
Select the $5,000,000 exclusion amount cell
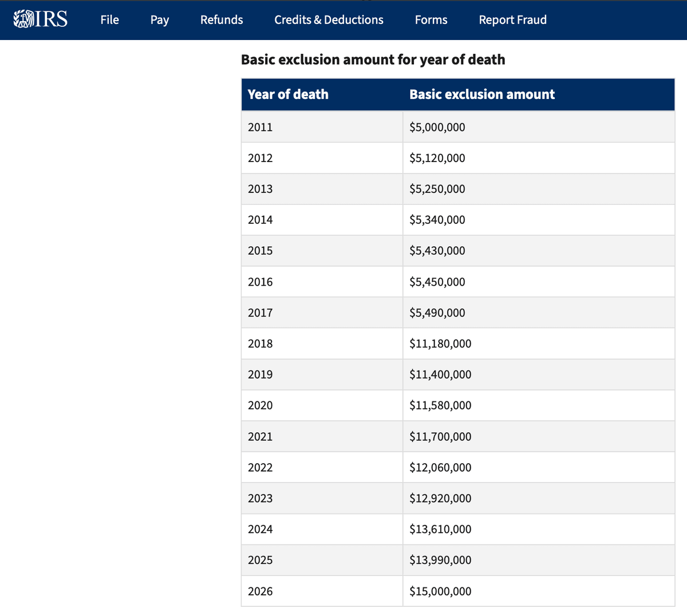[x=539, y=127]
